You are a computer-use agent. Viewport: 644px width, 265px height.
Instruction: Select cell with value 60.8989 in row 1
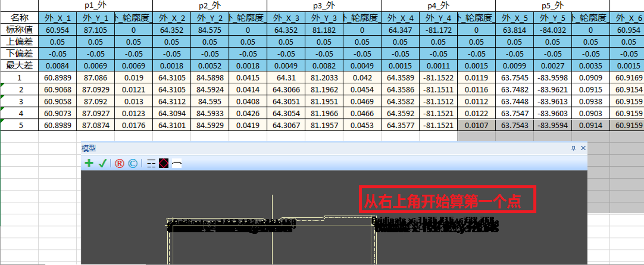(x=57, y=78)
